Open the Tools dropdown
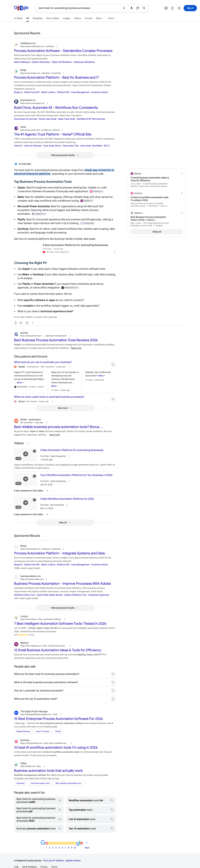The height and width of the screenshot is (868, 200). click(111, 18)
